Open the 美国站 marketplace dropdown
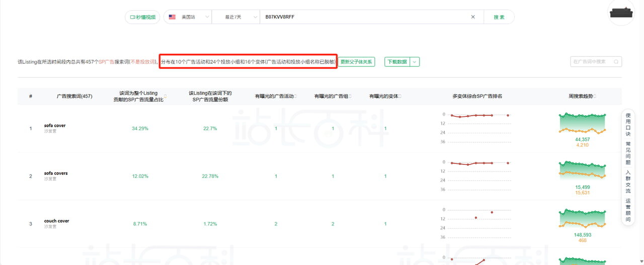The height and width of the screenshot is (265, 644). coord(188,17)
